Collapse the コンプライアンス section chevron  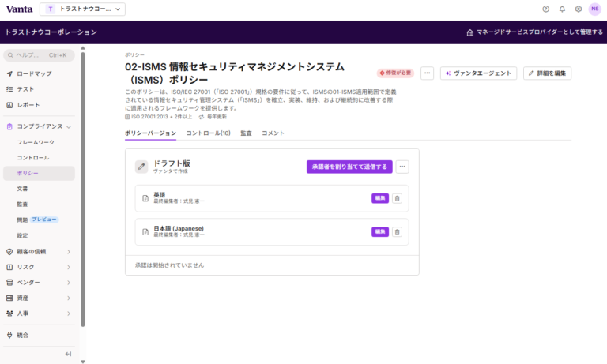(69, 127)
